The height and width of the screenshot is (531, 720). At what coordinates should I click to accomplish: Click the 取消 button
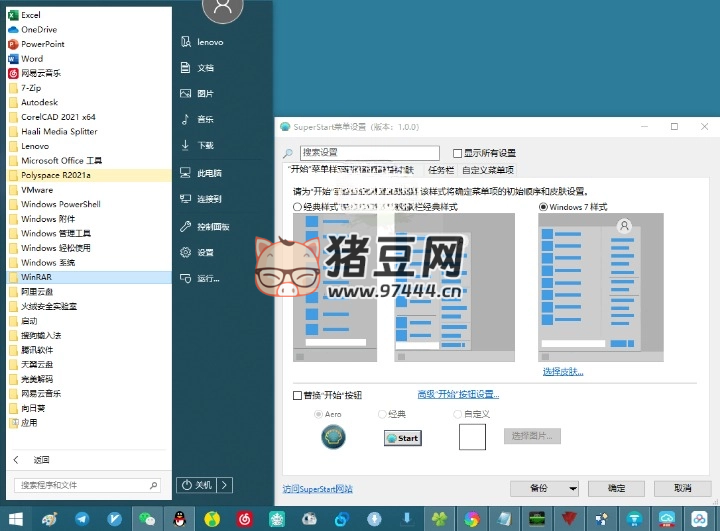tap(682, 488)
